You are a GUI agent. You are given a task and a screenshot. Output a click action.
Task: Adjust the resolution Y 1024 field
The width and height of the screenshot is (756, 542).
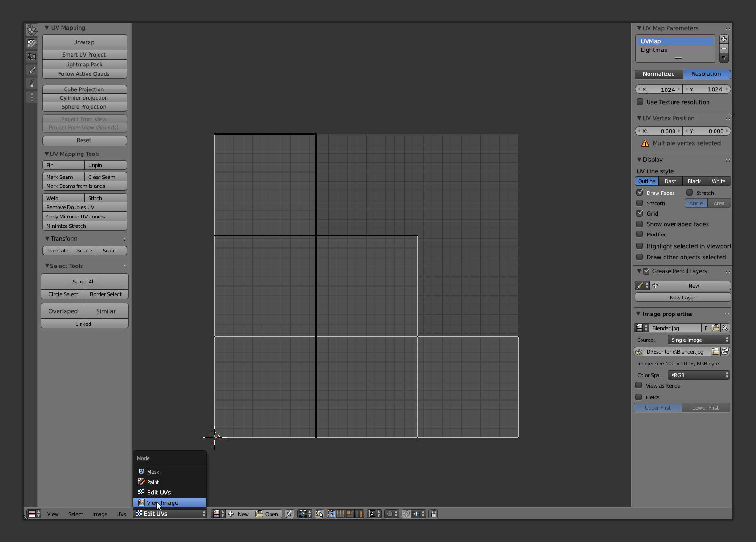(x=707, y=89)
